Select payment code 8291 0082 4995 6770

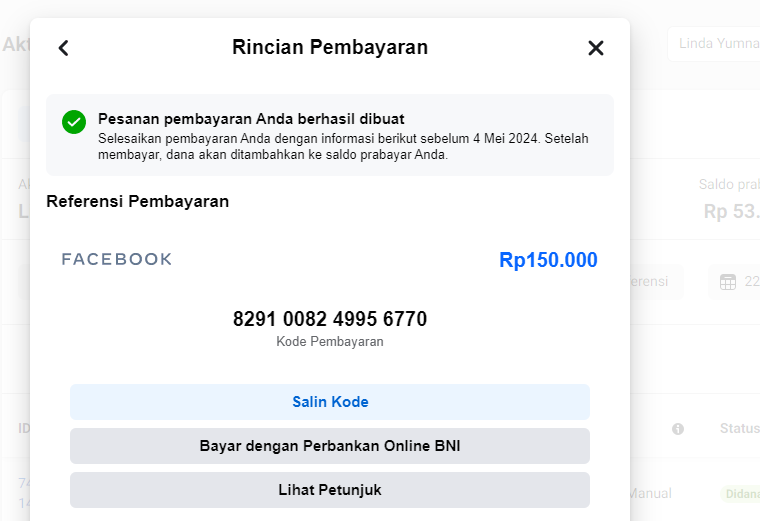[x=330, y=319]
